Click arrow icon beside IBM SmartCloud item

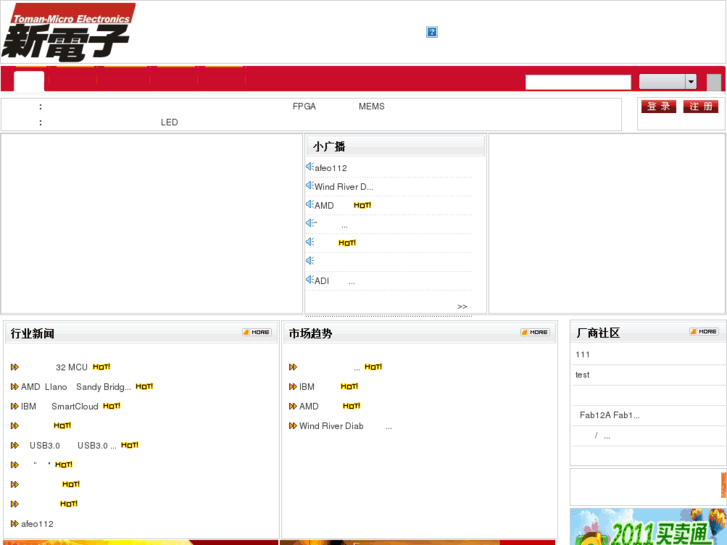pos(14,406)
